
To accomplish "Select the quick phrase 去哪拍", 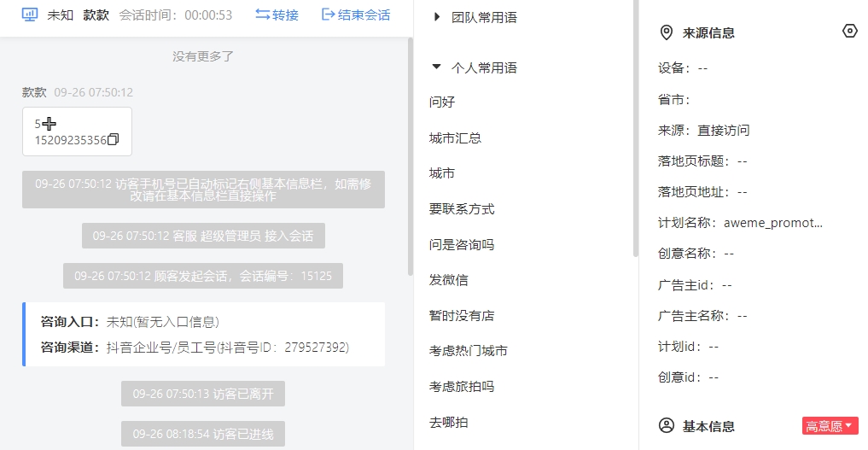I will [x=448, y=423].
